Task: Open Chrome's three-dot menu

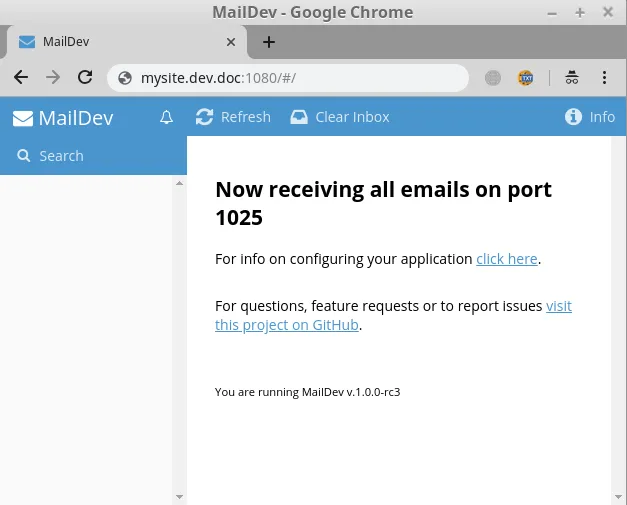Action: tap(604, 77)
